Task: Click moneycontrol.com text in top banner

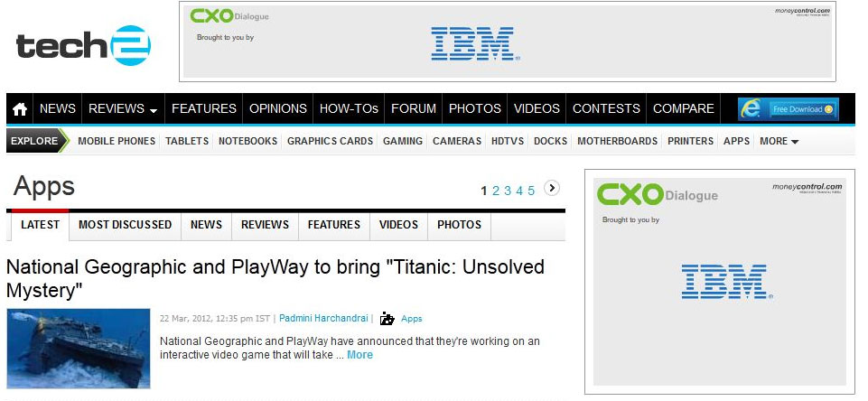Action: [803, 11]
